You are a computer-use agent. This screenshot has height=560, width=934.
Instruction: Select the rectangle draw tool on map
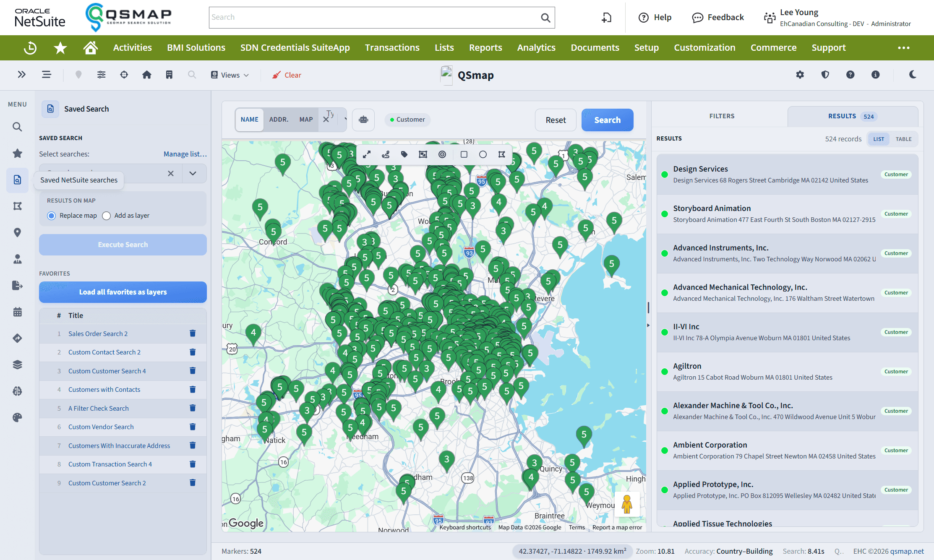pyautogui.click(x=464, y=154)
